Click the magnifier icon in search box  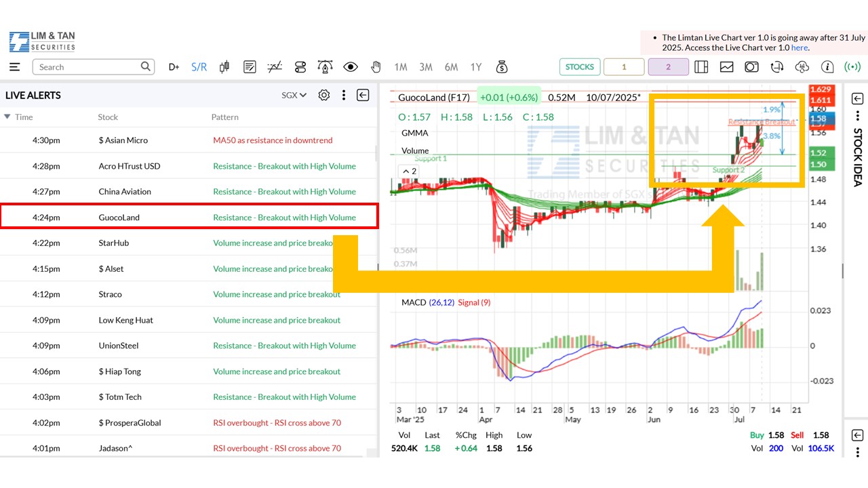[x=146, y=66]
